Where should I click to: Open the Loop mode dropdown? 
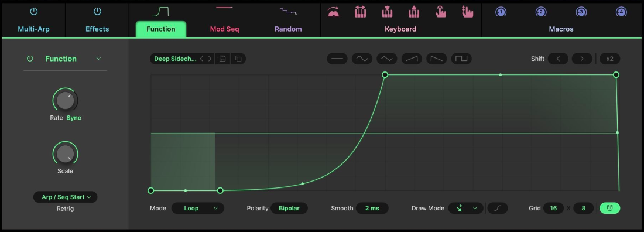(x=197, y=208)
